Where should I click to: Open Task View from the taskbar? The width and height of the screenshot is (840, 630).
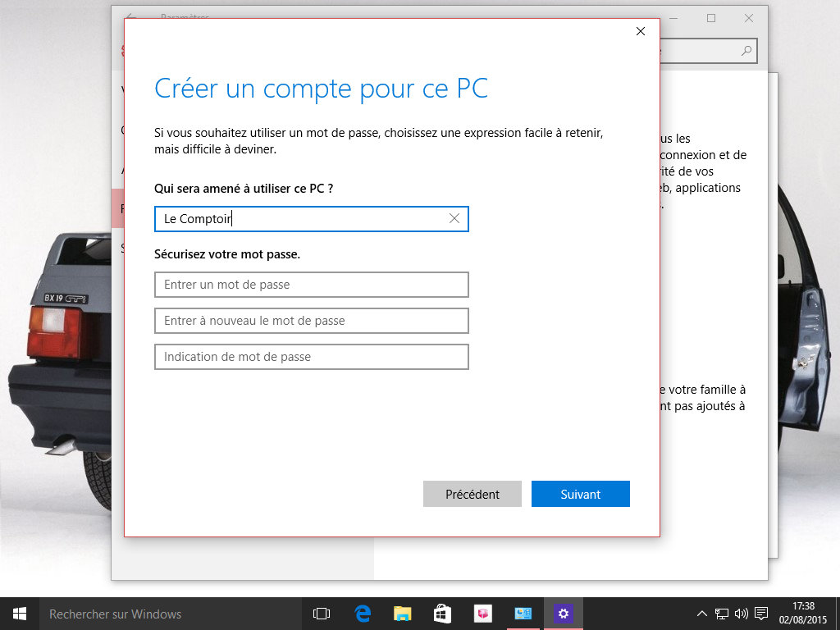pyautogui.click(x=322, y=614)
